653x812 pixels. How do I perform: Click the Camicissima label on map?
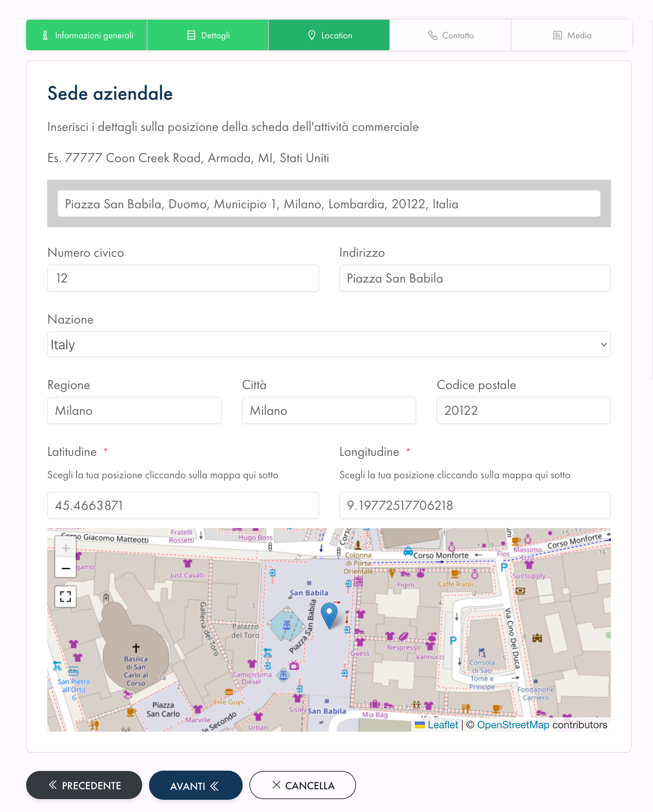(252, 675)
